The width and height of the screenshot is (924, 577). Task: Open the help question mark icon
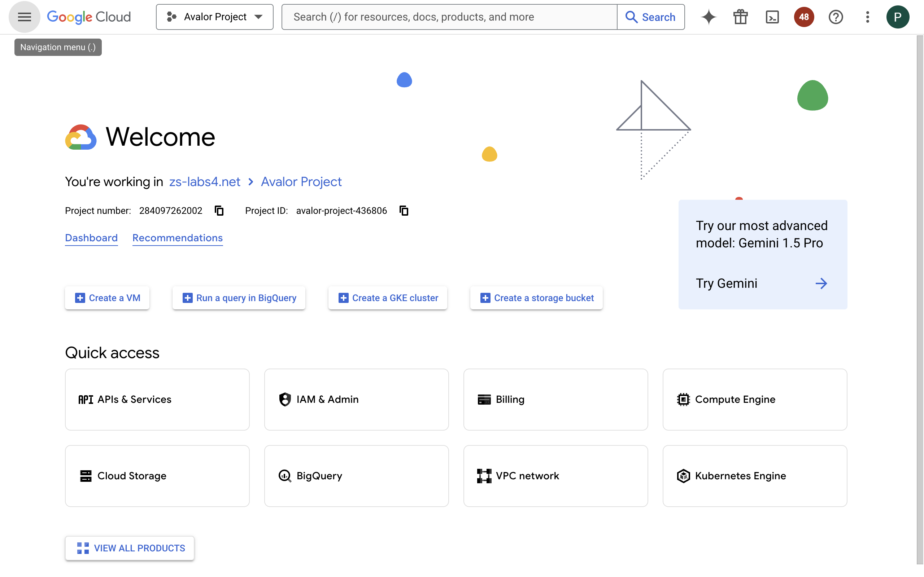836,17
